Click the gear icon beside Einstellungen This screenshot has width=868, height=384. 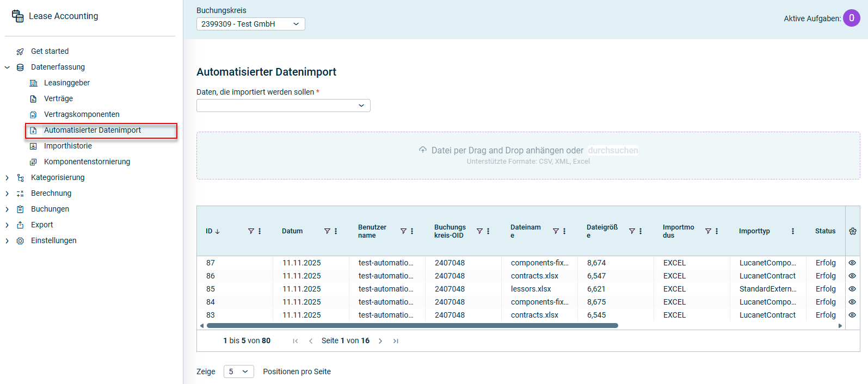(x=20, y=241)
